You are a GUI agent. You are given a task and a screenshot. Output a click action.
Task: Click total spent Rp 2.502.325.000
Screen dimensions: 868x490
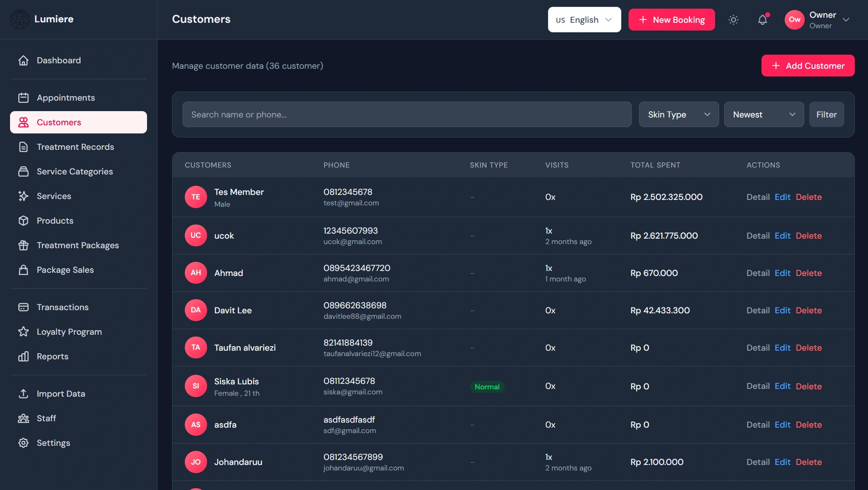(666, 197)
